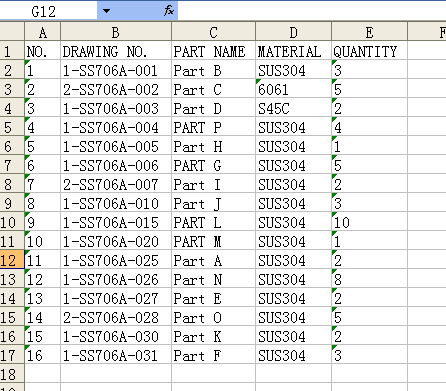
Task: Select cell containing S45C
Action: (294, 108)
